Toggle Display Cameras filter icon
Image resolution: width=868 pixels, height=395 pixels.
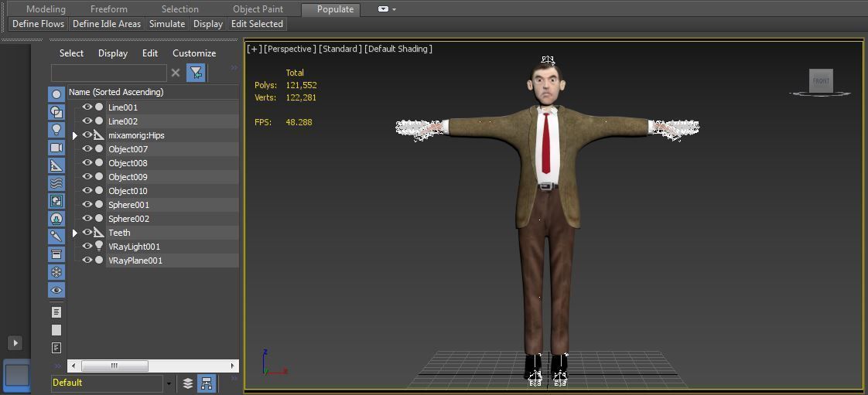pyautogui.click(x=56, y=148)
